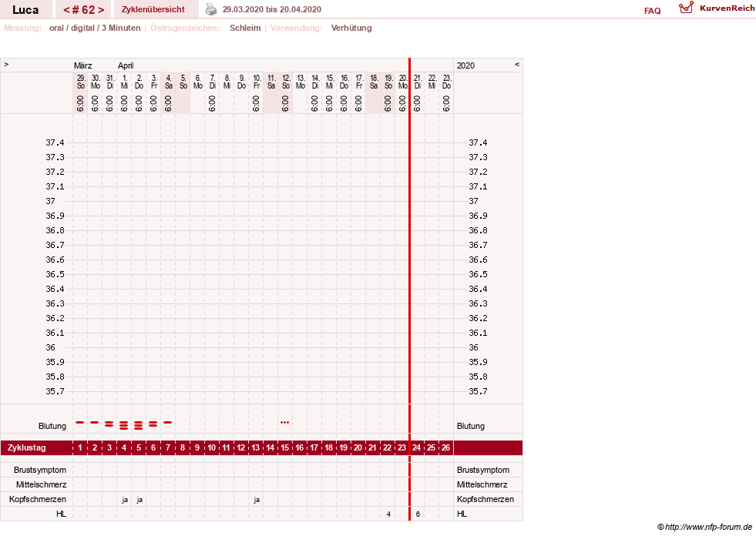756x536 pixels.
Task: Click the date column 1. Mi
Action: click(124, 82)
